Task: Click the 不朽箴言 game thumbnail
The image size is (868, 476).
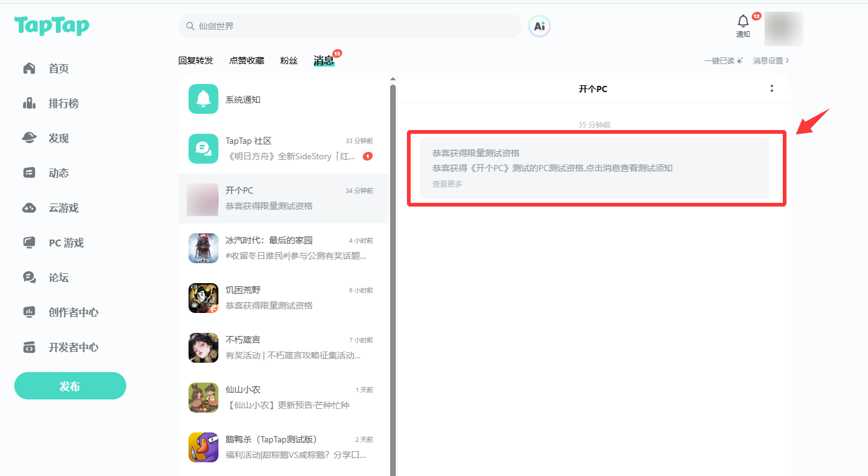Action: 203,348
